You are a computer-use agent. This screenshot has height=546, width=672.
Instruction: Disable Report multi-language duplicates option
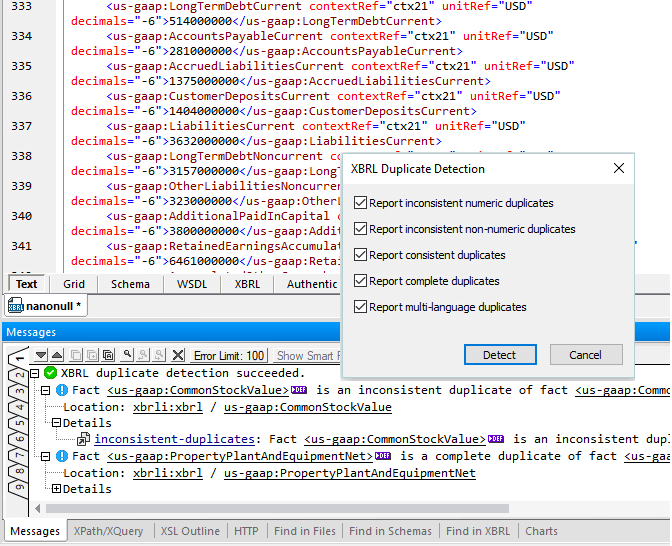click(x=361, y=307)
